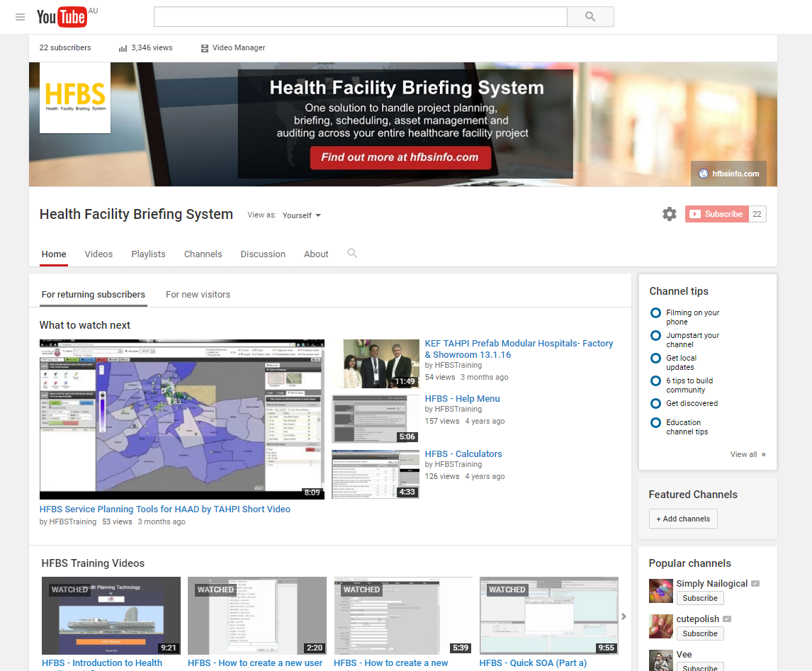
Task: Open 'HFBS - Help Menu' video title
Action: [463, 399]
